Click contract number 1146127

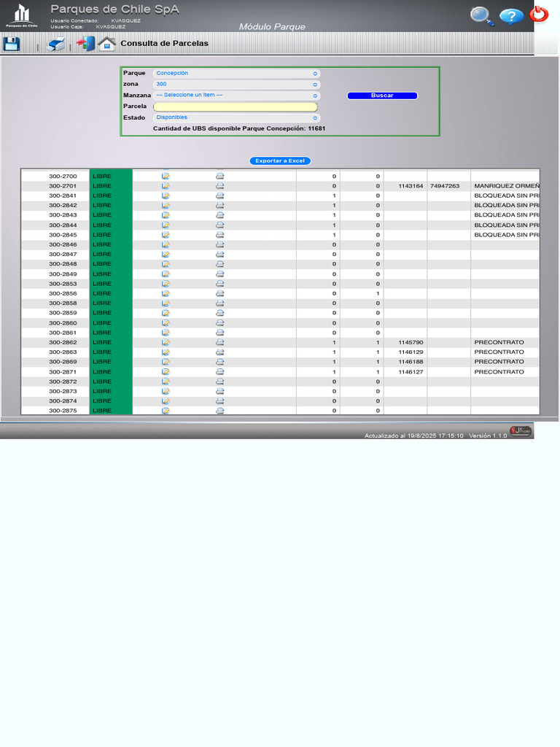tap(411, 371)
